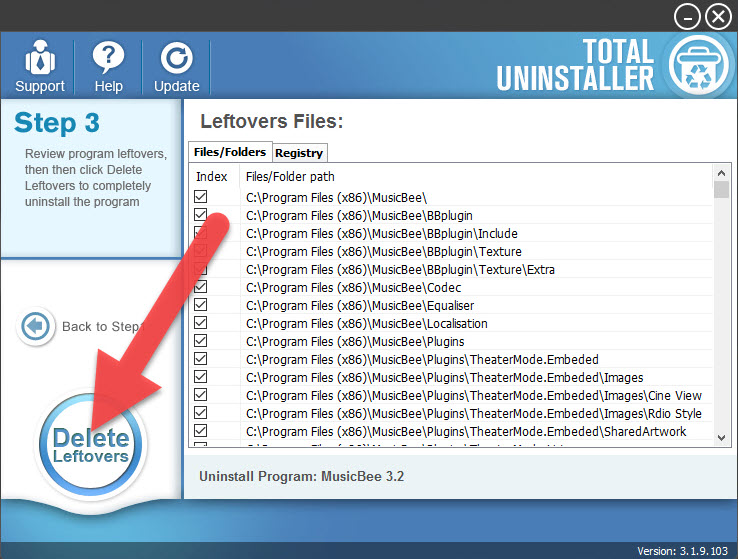Click the Back to Step arrow icon
738x559 pixels.
[x=35, y=326]
